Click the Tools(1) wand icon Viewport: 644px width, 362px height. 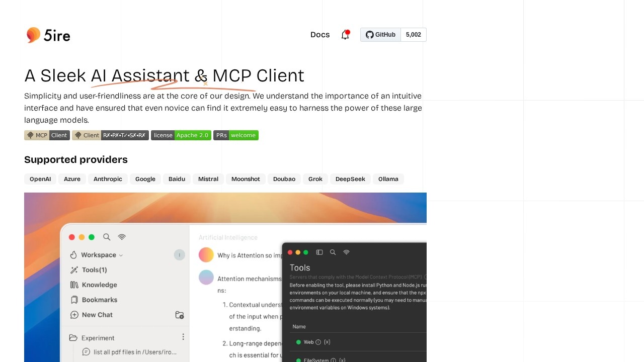tap(74, 270)
